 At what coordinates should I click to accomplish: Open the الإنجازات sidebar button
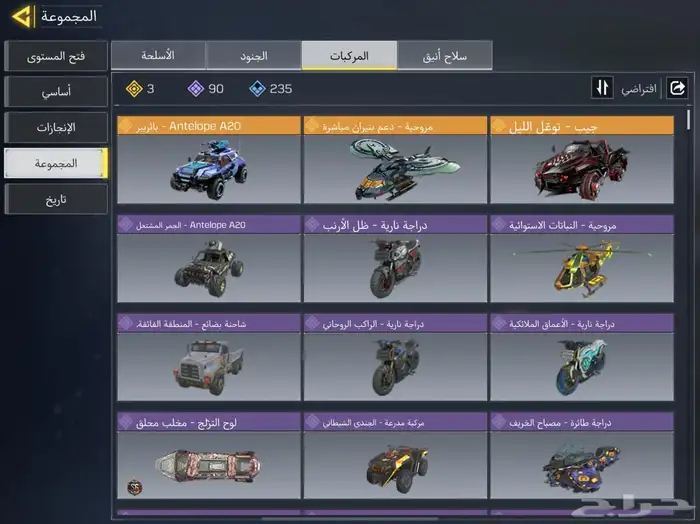[x=56, y=128]
